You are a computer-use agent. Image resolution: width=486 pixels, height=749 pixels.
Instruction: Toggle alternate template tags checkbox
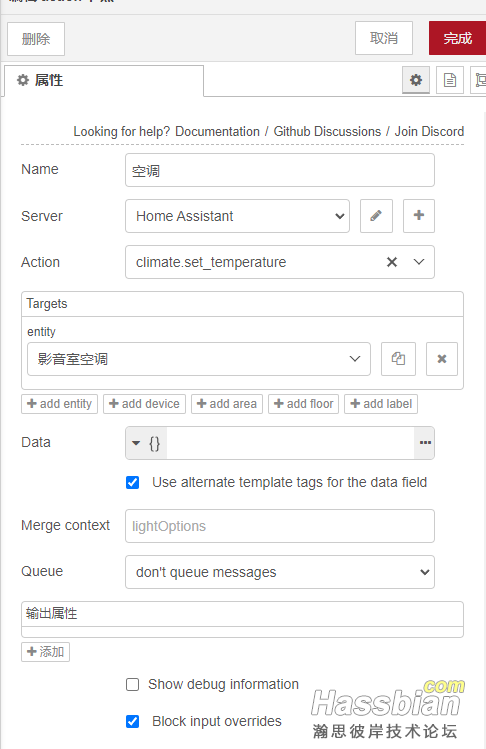pyautogui.click(x=133, y=482)
